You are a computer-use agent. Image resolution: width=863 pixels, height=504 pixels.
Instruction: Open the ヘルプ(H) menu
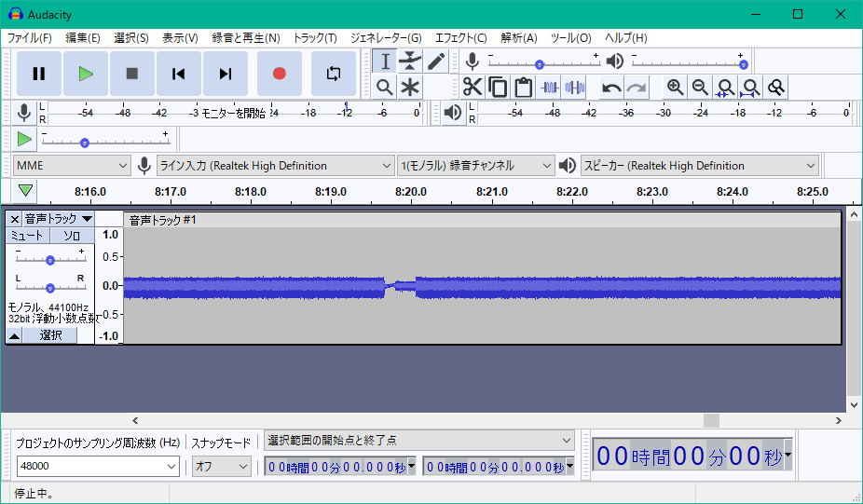point(625,38)
